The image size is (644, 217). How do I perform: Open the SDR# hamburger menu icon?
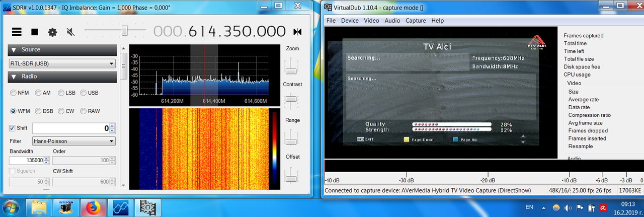pyautogui.click(x=17, y=32)
